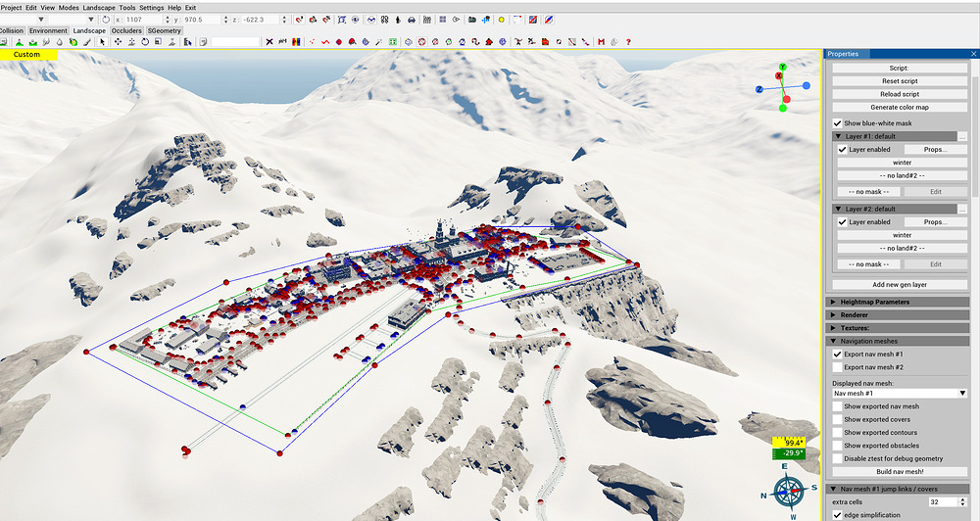
Task: Click the magic wand tool icon
Action: click(378, 42)
